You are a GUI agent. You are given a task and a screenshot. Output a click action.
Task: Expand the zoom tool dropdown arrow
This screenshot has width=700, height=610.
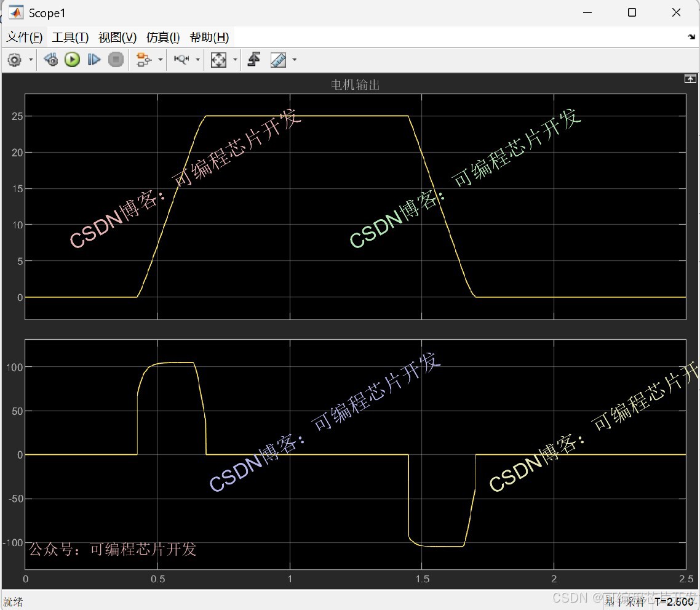pyautogui.click(x=198, y=60)
